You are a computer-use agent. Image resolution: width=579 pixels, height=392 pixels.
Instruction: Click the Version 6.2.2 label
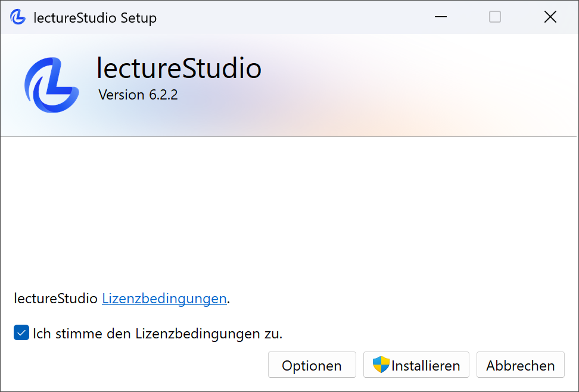point(138,94)
